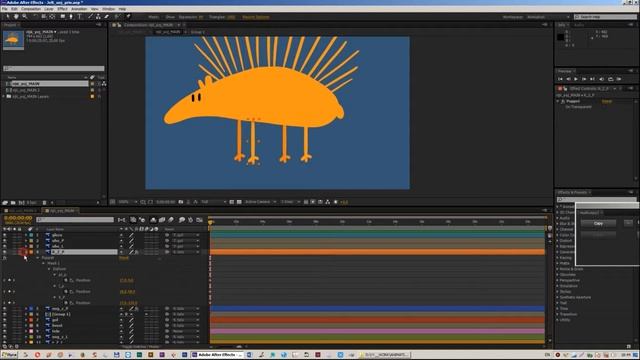Open the Animation menu
640x360 pixels.
pos(79,9)
